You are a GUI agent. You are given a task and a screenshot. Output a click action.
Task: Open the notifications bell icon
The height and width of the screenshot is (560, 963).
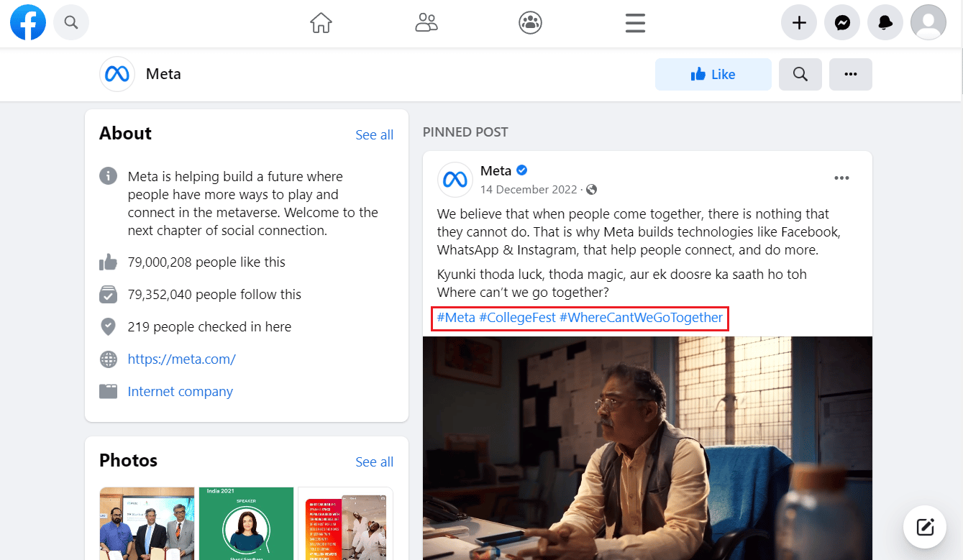tap(885, 23)
